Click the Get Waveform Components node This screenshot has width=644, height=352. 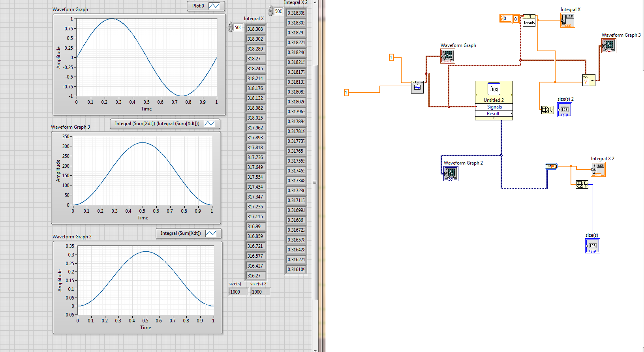(551, 166)
